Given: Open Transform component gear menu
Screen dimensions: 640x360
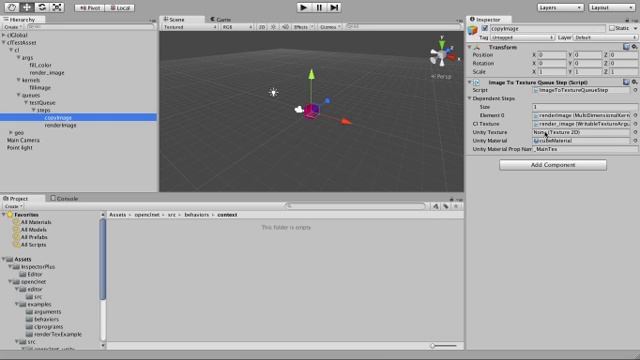Looking at the screenshot, I should (634, 47).
